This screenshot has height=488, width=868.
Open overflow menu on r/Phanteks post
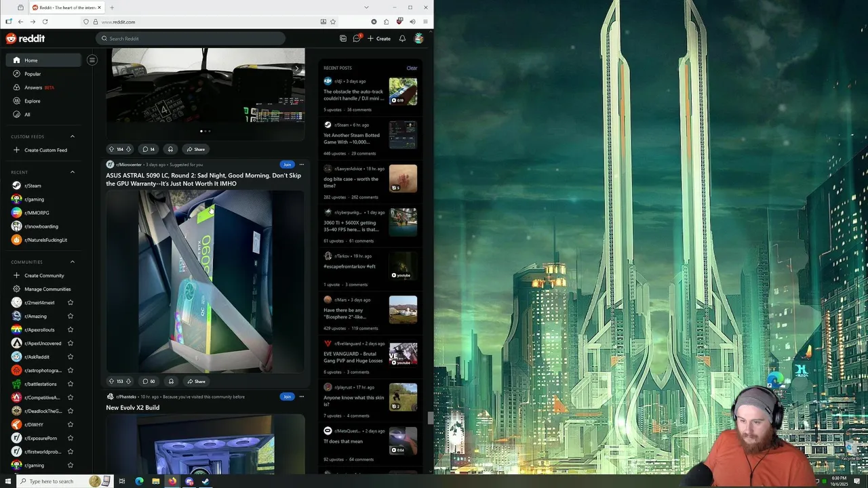pyautogui.click(x=302, y=396)
